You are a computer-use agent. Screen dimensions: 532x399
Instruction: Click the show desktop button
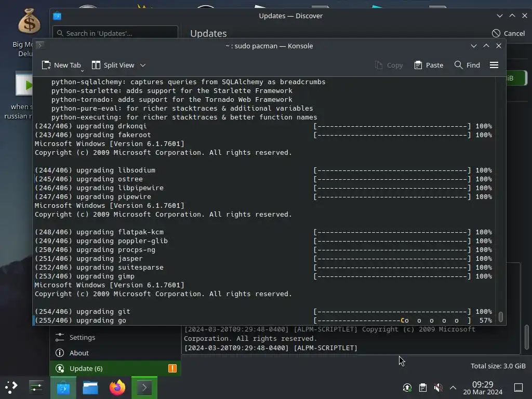pos(518,388)
